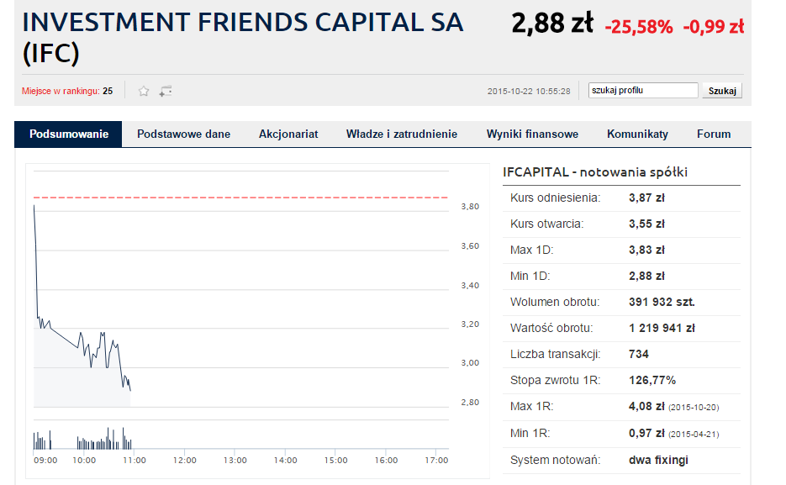Click the Max 1D value 3,83 zł
This screenshot has width=786, height=485.
point(647,250)
